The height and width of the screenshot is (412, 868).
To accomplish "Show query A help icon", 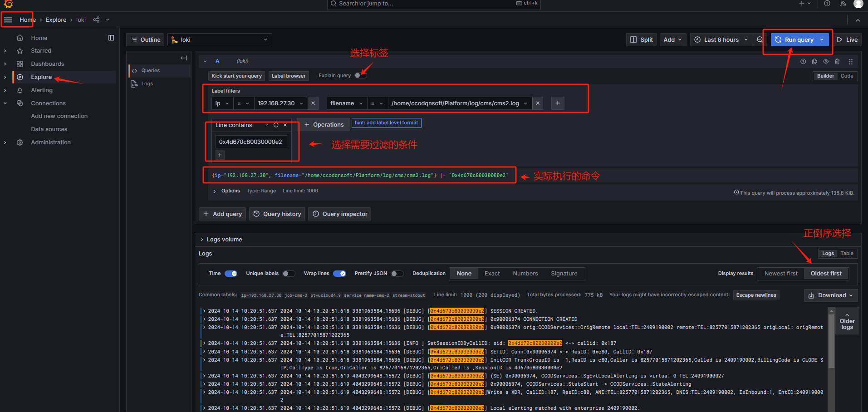I will point(803,62).
